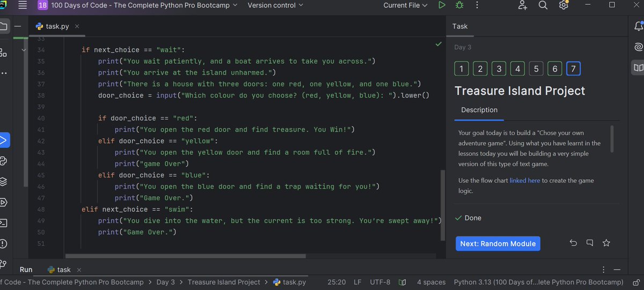Viewport: 644px width, 290px height.
Task: Open the 25:20 go-to-line position
Action: pyautogui.click(x=335, y=282)
